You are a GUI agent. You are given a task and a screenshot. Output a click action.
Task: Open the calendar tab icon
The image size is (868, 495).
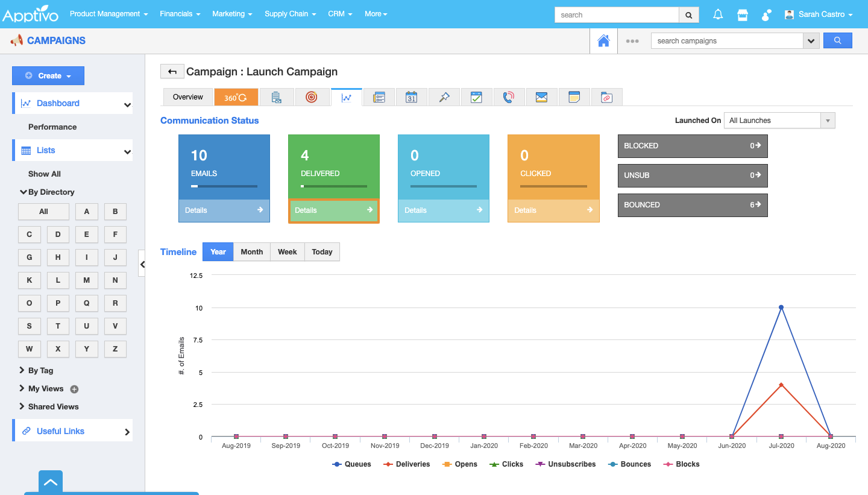[x=411, y=97]
